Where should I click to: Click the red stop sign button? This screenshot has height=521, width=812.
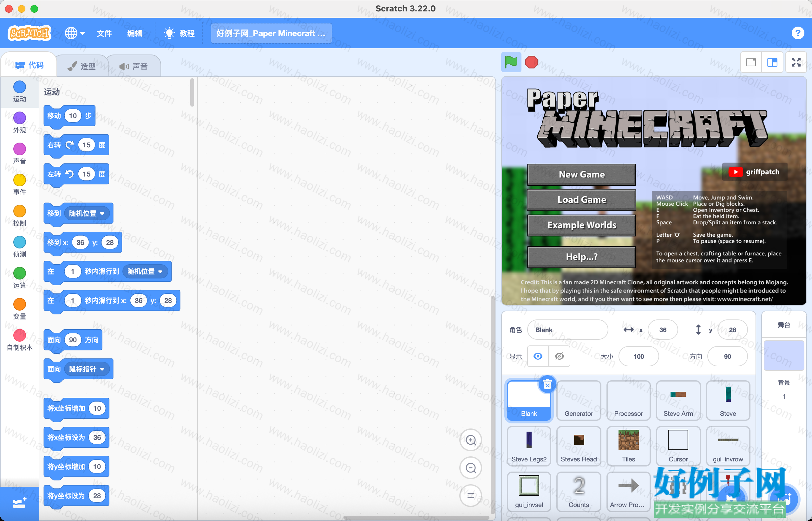531,62
